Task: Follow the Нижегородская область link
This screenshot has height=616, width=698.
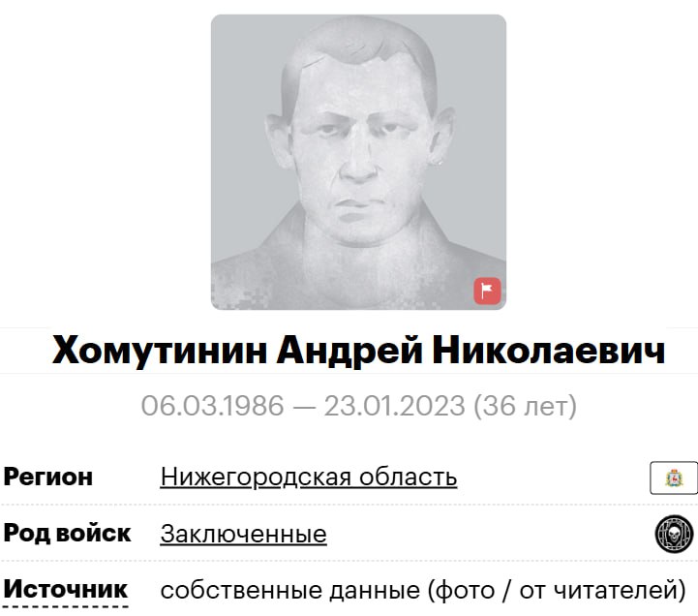Action: (x=309, y=477)
